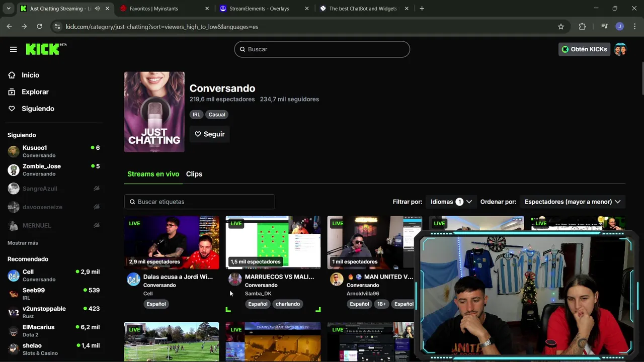
Task: Click the Just Chatting category cover image
Action: (x=154, y=112)
